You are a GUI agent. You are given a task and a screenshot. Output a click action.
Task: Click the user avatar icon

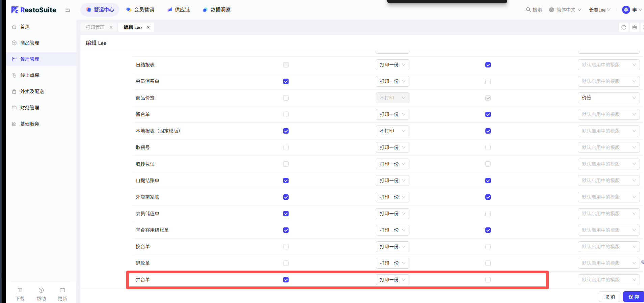[626, 10]
